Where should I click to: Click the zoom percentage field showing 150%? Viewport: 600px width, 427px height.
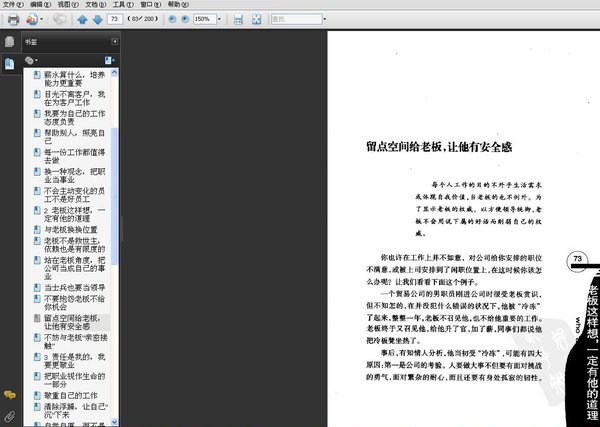(x=205, y=19)
